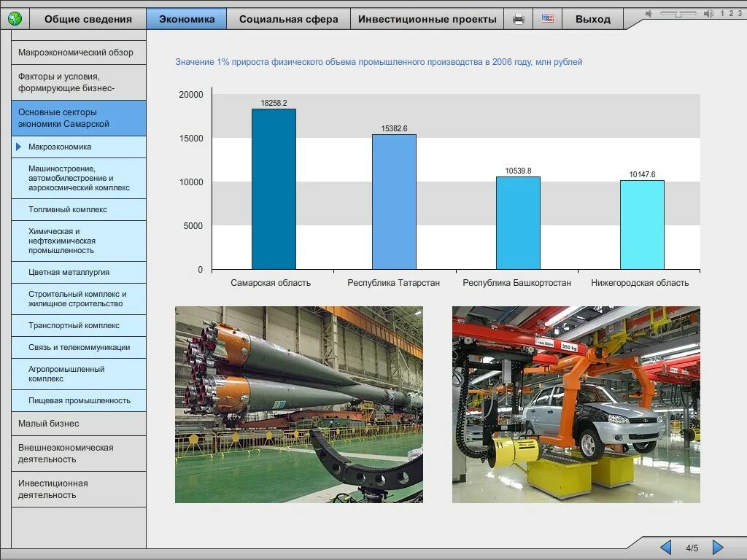The height and width of the screenshot is (560, 747).
Task: Open the Общие сведения tab
Action: (88, 19)
